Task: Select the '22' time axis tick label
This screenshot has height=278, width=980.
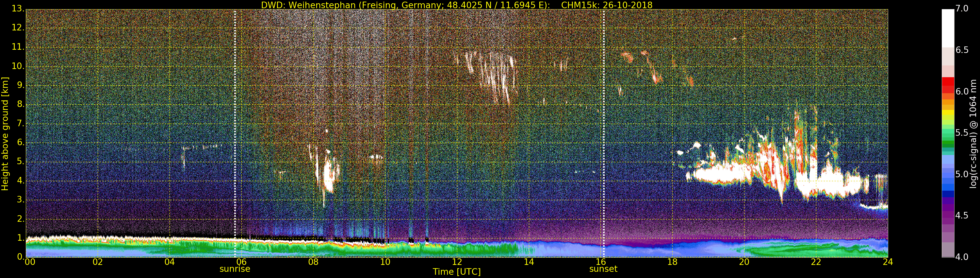Action: 816,262
